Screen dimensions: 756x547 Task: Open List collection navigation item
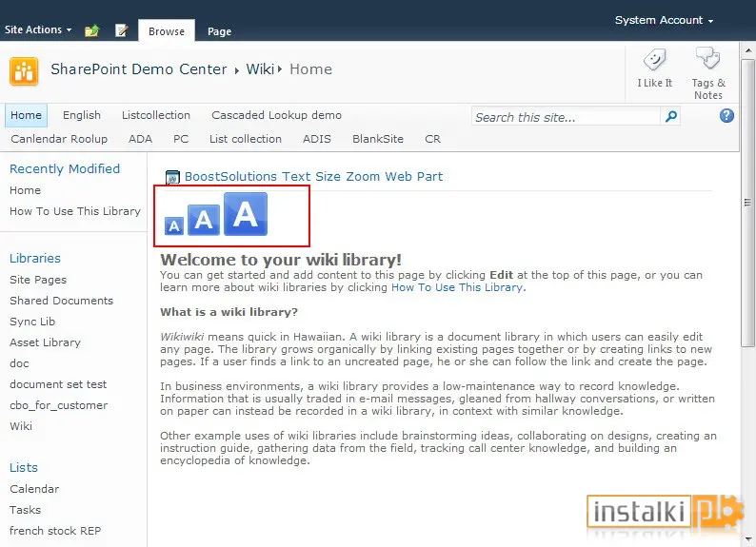246,139
